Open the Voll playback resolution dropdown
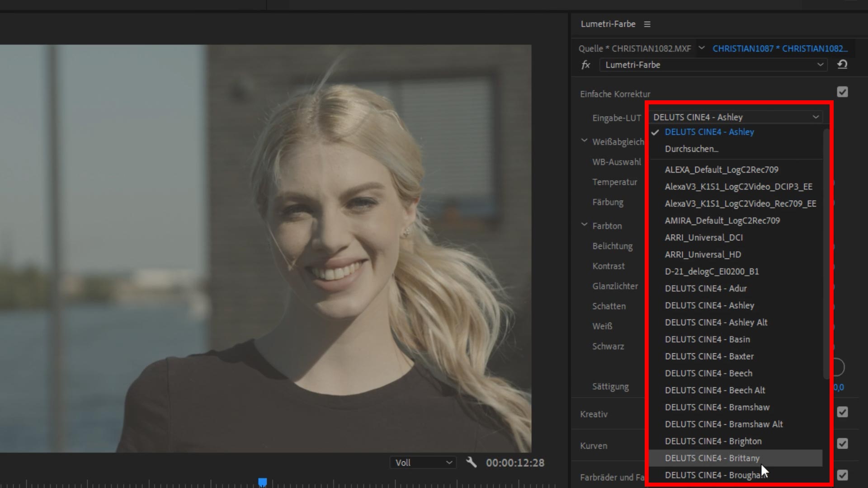This screenshot has width=868, height=488. coord(423,463)
